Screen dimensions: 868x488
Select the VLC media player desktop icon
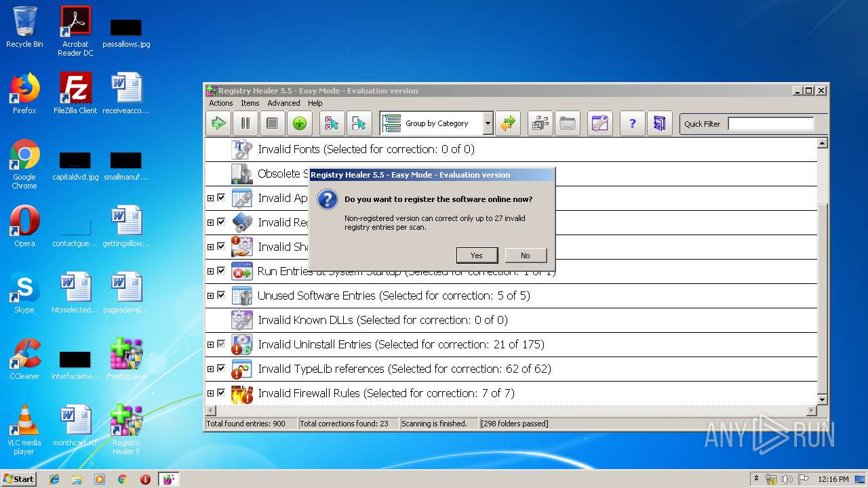click(24, 430)
